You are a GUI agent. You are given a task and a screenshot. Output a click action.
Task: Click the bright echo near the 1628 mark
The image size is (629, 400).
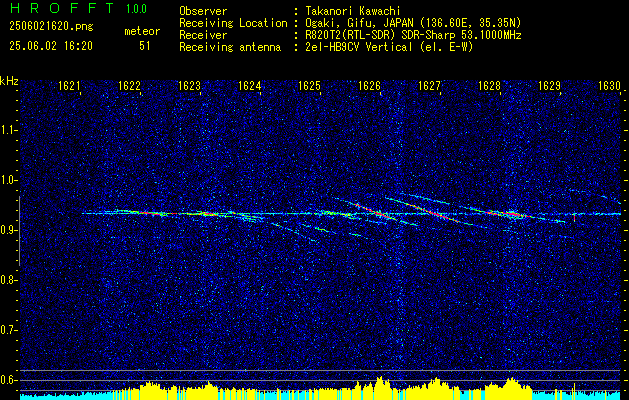click(511, 214)
